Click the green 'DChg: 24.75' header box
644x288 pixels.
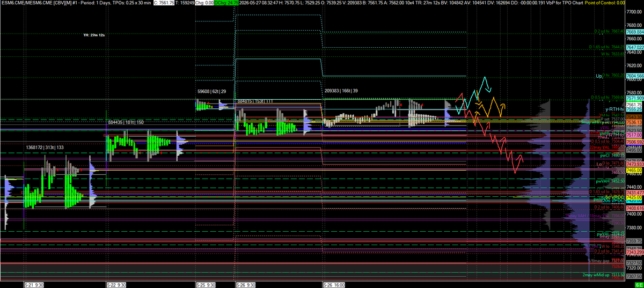coord(225,3)
